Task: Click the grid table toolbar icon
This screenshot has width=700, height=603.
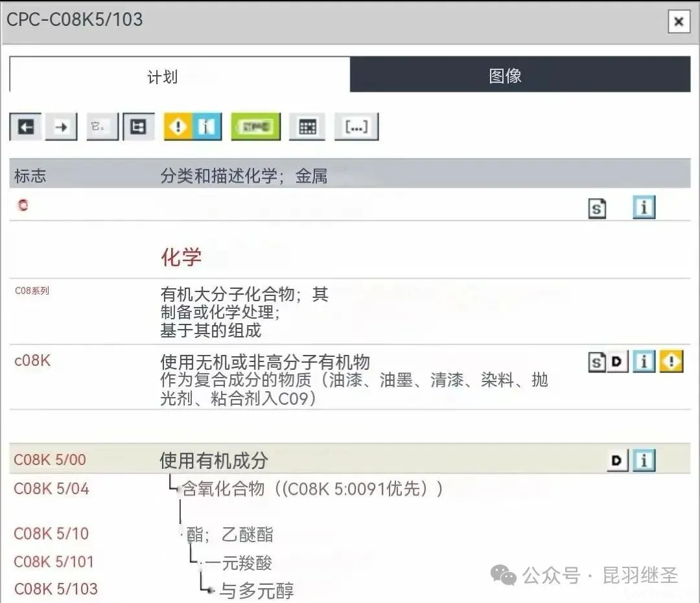Action: [307, 127]
